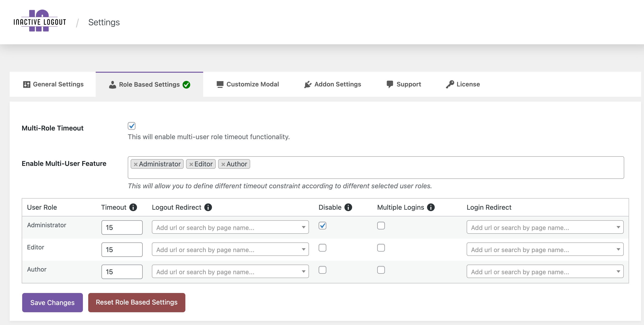Image resolution: width=644 pixels, height=325 pixels.
Task: Remove the Author role tag
Action: (223, 164)
